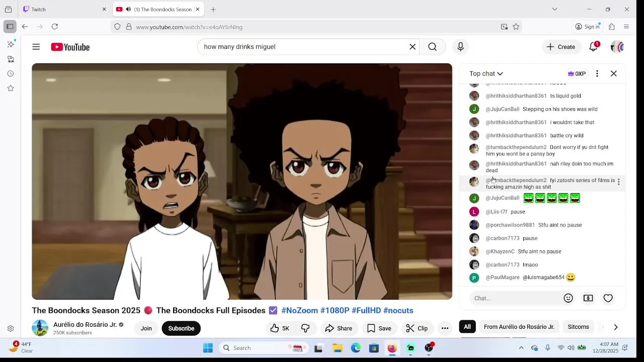Open browser extensions puzzle icon
The width and height of the screenshot is (644, 362).
click(x=612, y=27)
